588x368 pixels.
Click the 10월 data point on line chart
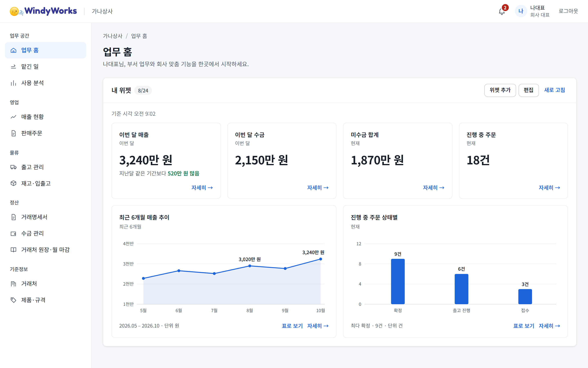(321, 259)
